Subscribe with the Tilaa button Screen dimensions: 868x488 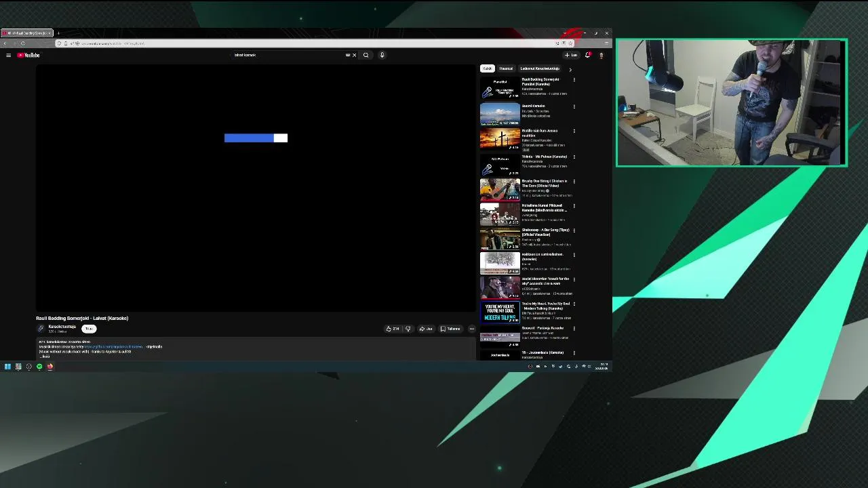[x=89, y=329]
